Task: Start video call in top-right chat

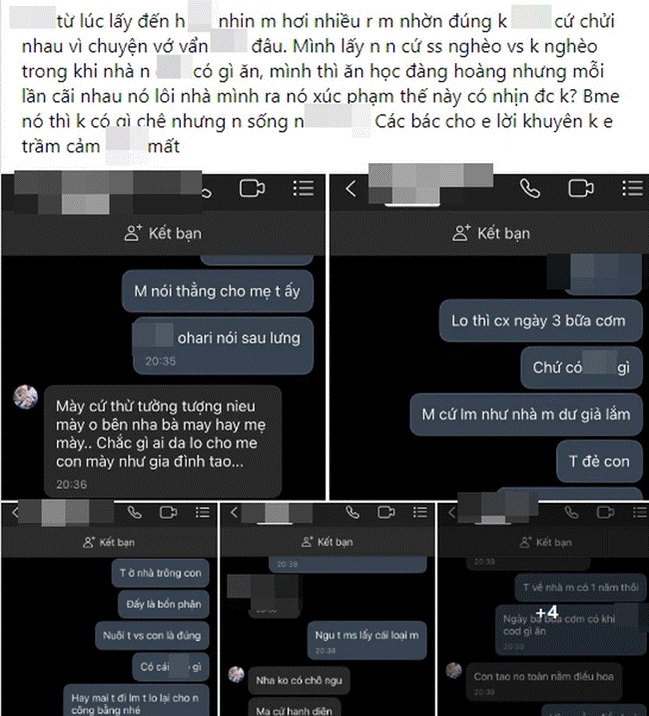Action: coord(580,188)
